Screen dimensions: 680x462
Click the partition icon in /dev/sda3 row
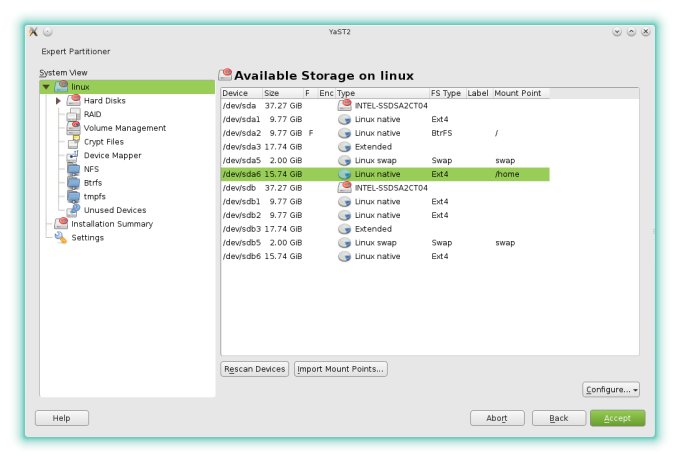click(344, 147)
